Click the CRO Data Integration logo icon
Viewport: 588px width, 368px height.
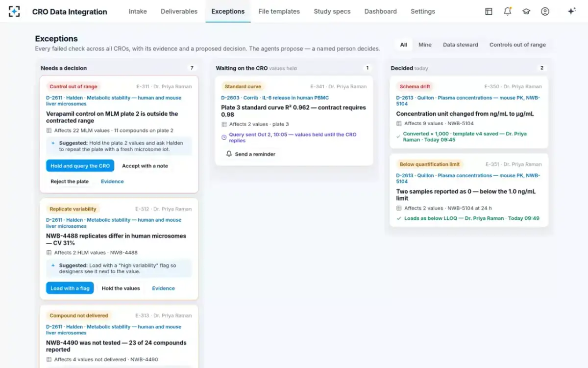(x=14, y=11)
